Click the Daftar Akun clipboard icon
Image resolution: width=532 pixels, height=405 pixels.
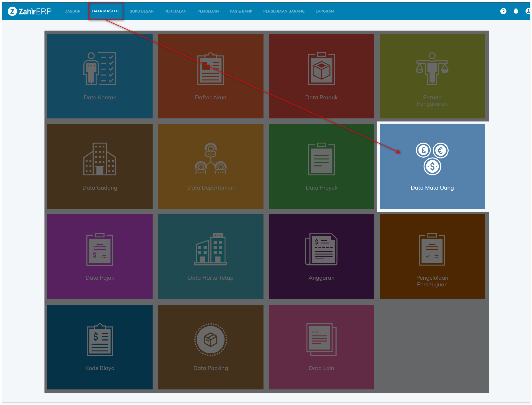[210, 69]
